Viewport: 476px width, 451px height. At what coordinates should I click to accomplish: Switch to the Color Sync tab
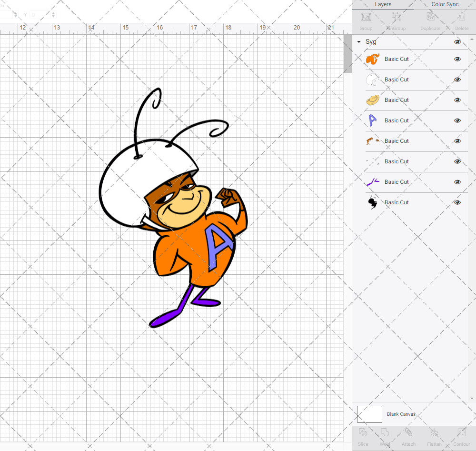pos(445,4)
